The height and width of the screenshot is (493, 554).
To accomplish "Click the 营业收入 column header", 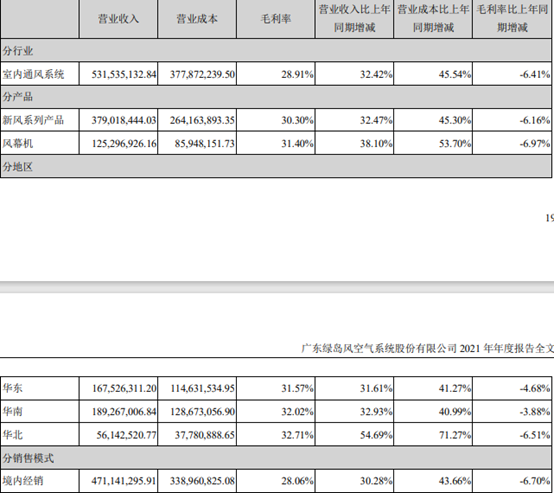I will point(118,19).
